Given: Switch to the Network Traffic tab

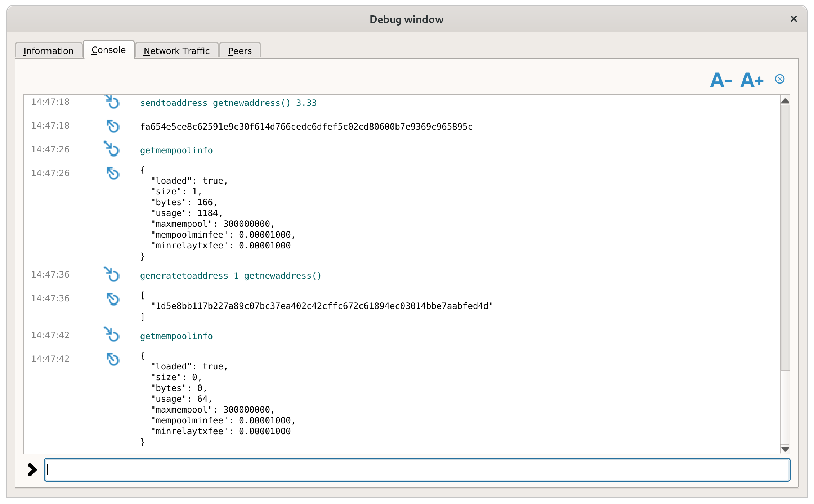Looking at the screenshot, I should coord(176,50).
